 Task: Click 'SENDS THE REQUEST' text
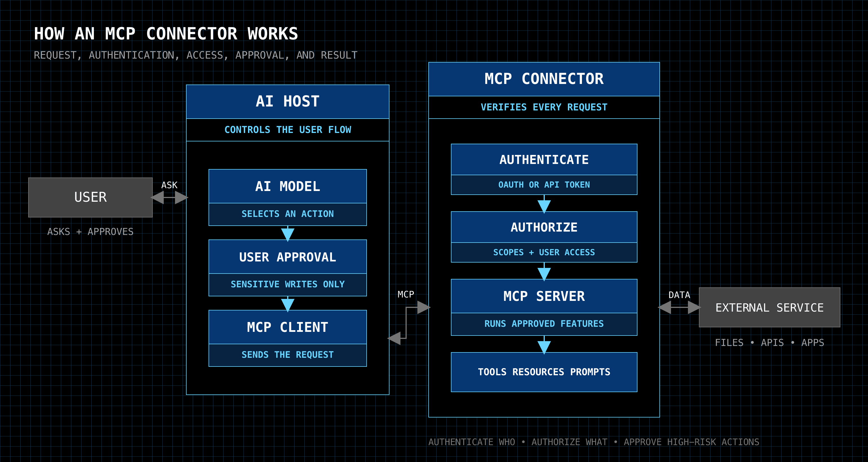288,355
